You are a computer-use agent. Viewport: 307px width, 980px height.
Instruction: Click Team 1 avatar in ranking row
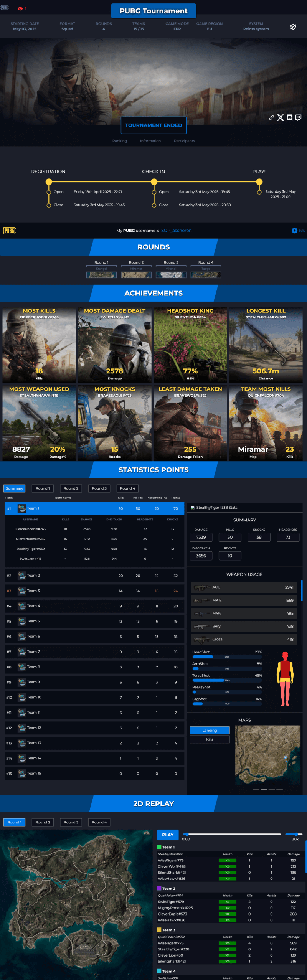(22, 508)
